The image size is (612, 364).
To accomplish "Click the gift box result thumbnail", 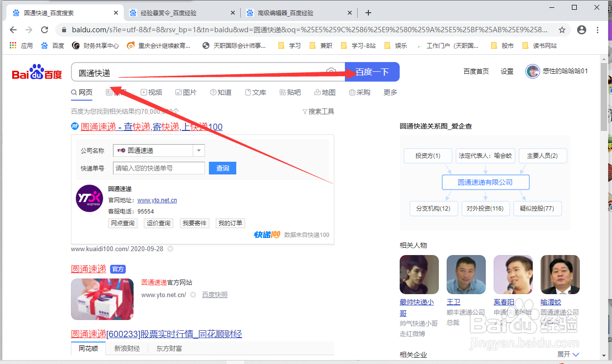I will point(102,299).
